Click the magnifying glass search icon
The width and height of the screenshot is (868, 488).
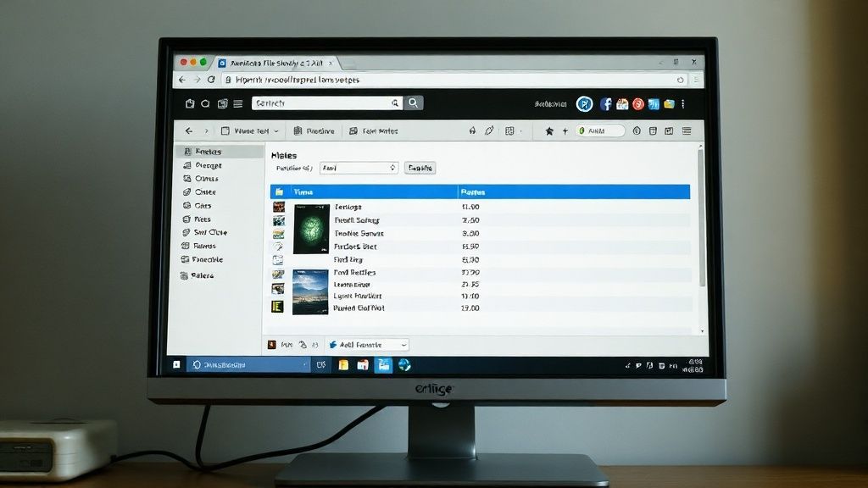413,103
